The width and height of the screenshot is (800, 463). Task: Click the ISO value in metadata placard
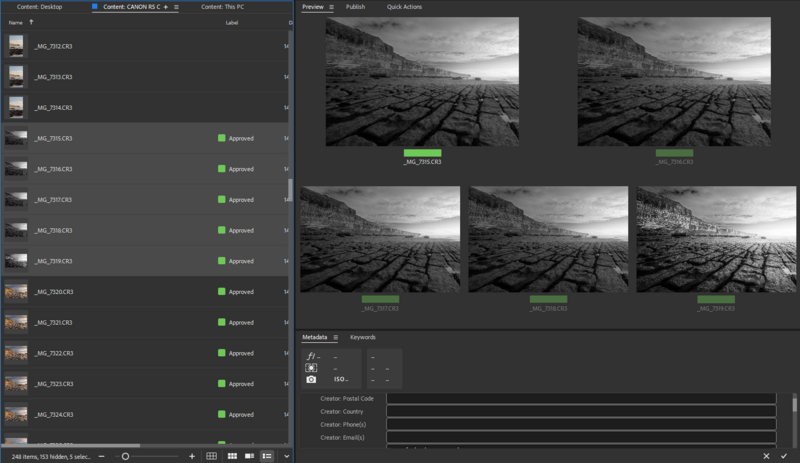tap(341, 379)
